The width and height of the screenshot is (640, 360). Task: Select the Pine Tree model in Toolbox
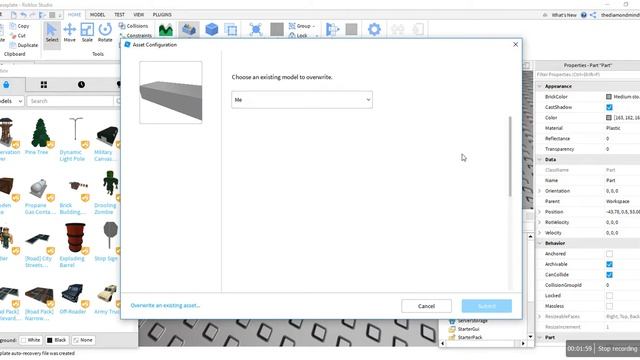pos(40,136)
